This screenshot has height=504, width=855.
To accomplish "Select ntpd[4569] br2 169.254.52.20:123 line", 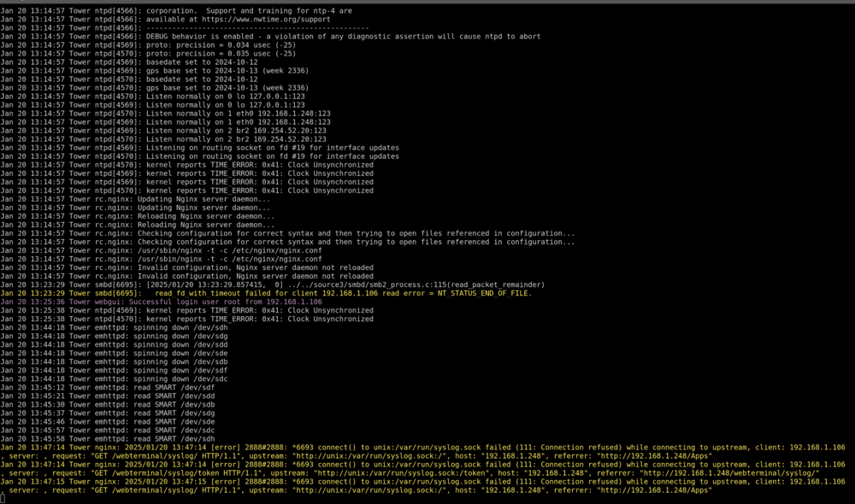I will coord(163,130).
